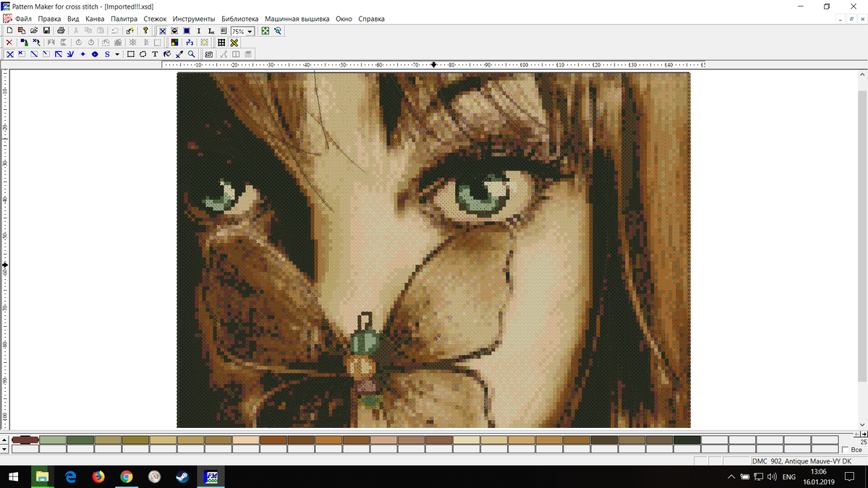
Task: Open the Стежок menu
Action: point(155,19)
